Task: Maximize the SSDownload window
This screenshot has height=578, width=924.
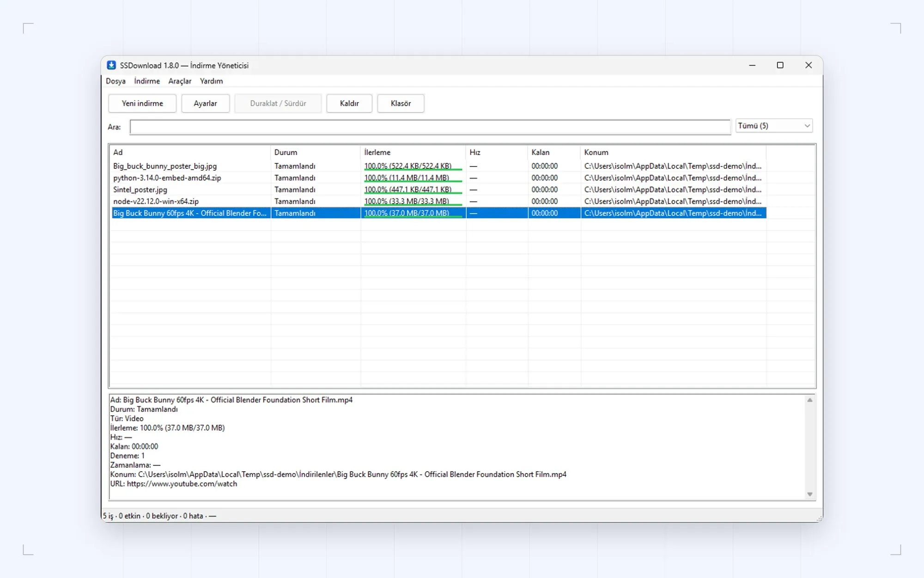Action: pyautogui.click(x=780, y=65)
